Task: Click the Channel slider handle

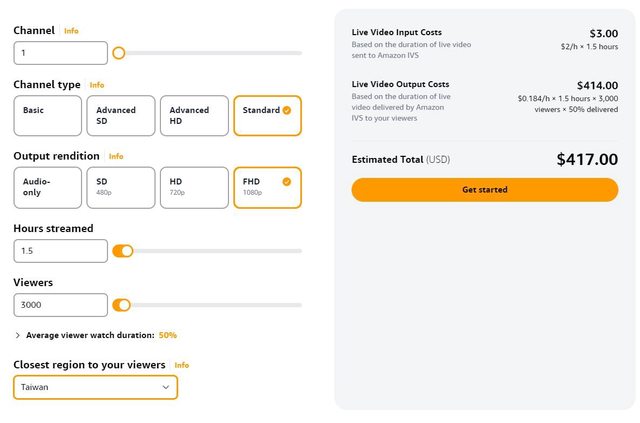Action: (119, 53)
